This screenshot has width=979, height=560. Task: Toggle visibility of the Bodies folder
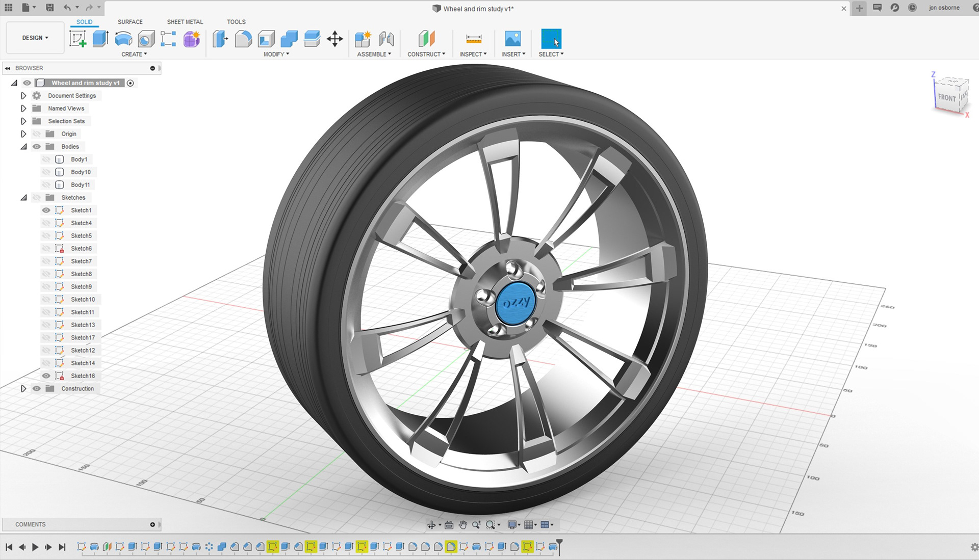(x=36, y=147)
